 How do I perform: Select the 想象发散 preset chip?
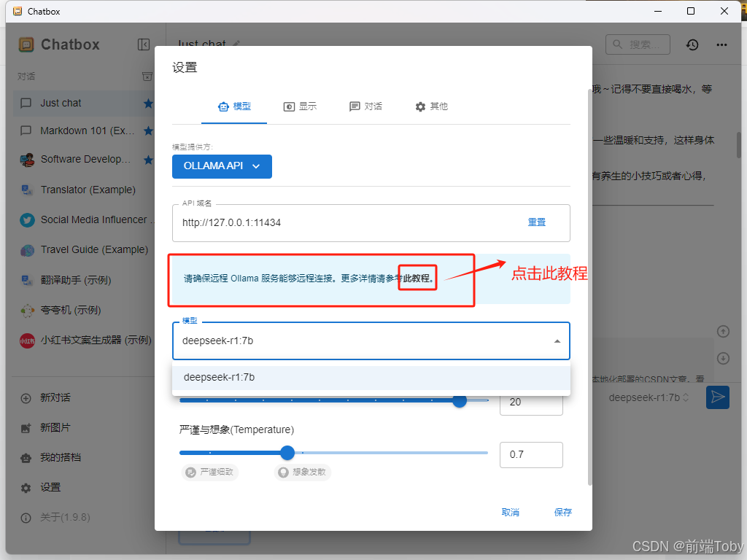[303, 472]
